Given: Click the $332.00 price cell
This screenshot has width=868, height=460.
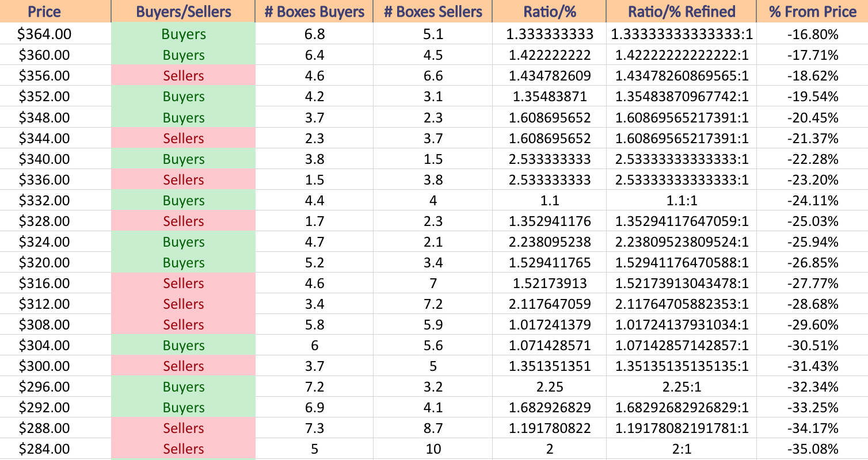Looking at the screenshot, I should coord(55,200).
